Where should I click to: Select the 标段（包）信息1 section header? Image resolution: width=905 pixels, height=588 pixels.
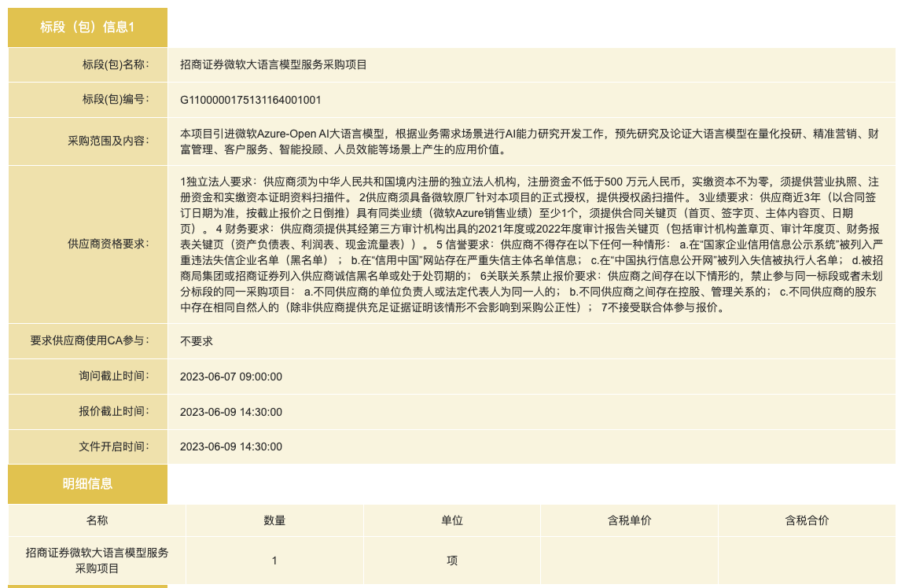[x=88, y=28]
